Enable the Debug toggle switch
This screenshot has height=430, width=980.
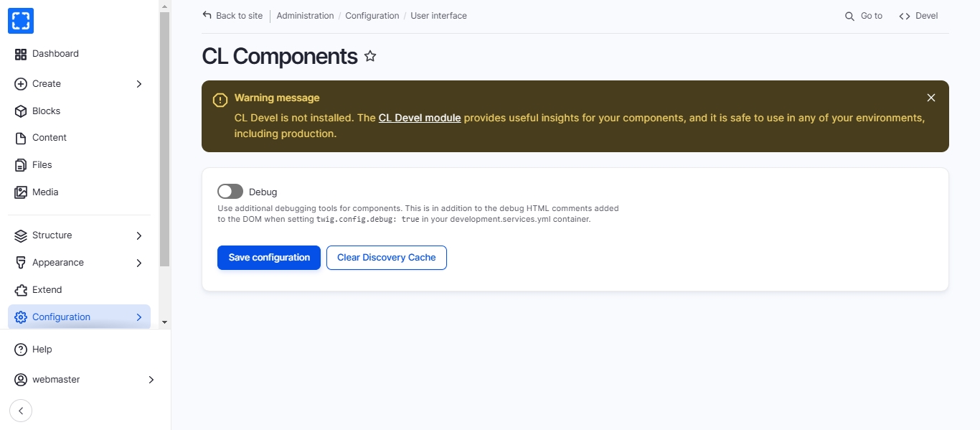[x=230, y=192]
